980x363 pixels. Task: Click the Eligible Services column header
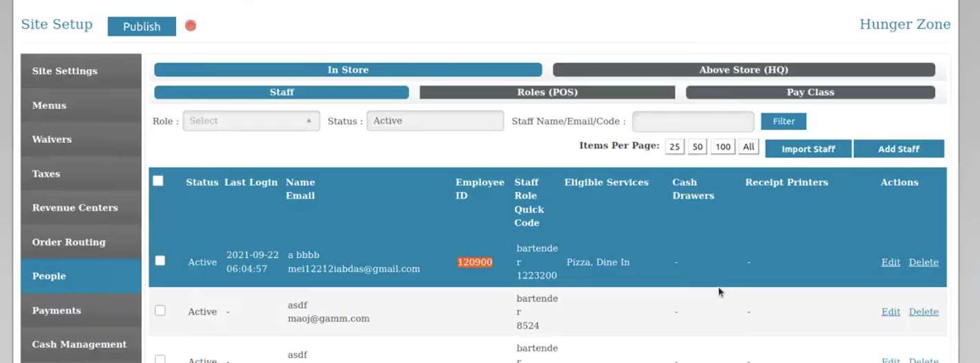click(607, 182)
